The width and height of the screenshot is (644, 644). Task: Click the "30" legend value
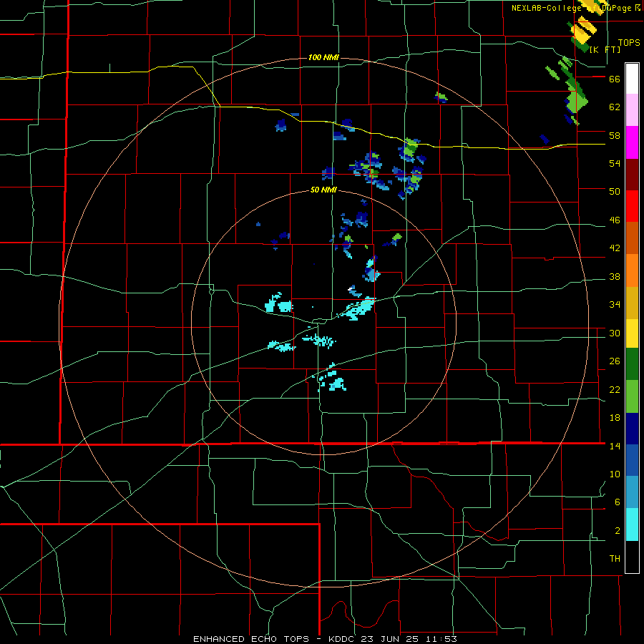click(615, 333)
